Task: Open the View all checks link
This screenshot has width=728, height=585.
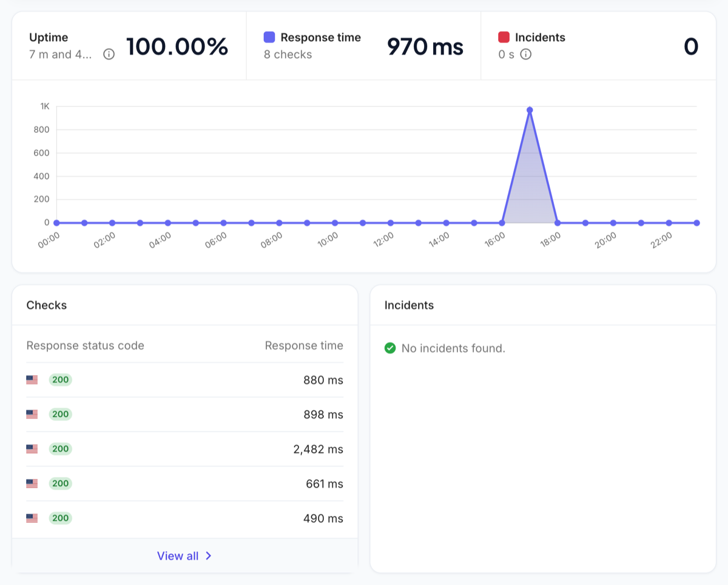Action: tap(184, 556)
